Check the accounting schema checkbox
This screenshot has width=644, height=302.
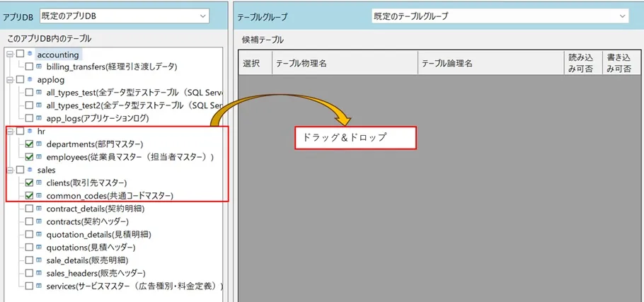click(x=20, y=54)
